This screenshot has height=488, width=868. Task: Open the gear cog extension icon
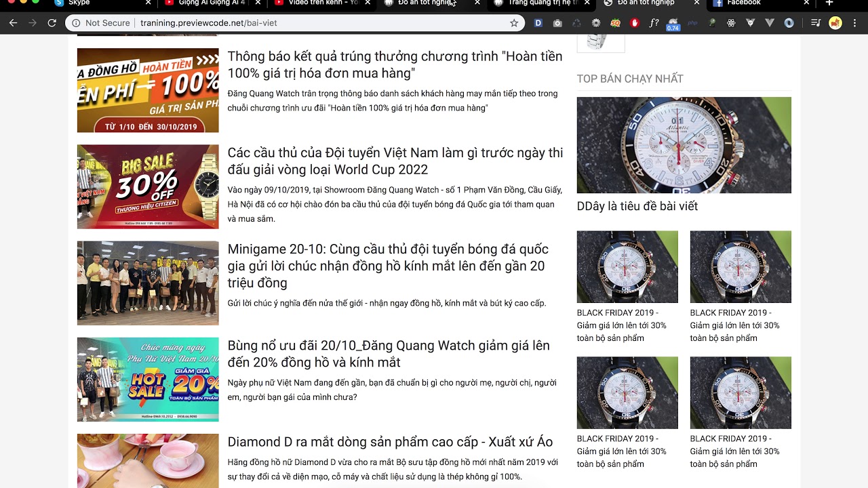tap(596, 23)
